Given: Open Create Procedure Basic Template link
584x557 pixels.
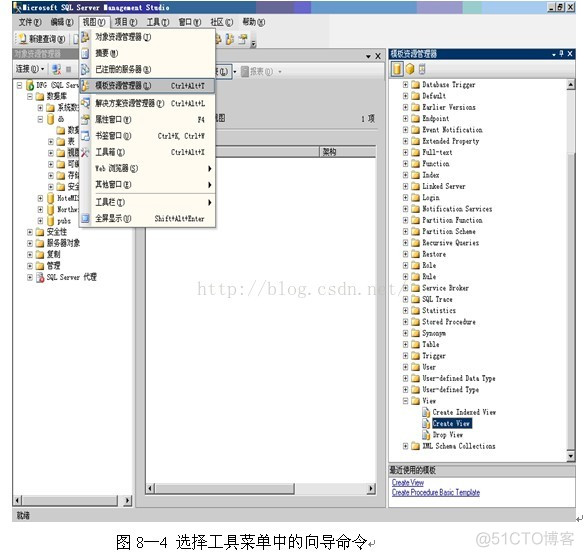Looking at the screenshot, I should click(435, 493).
